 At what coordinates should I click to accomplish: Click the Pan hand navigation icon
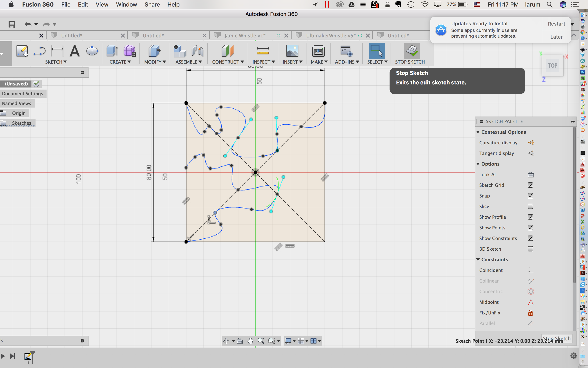click(x=250, y=341)
